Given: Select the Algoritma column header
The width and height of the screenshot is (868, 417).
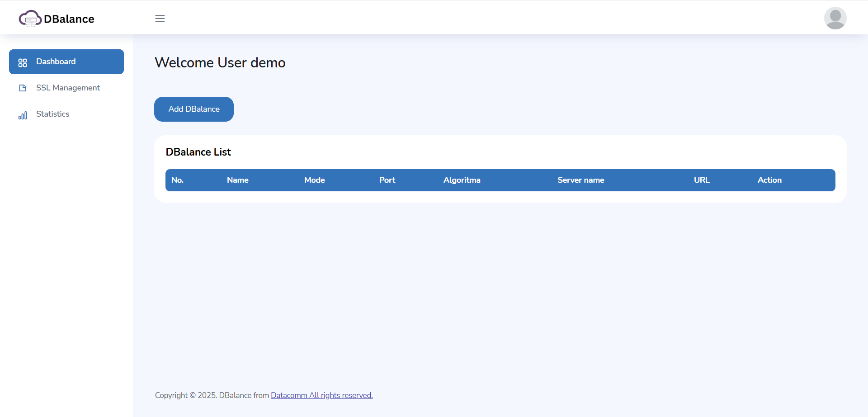Looking at the screenshot, I should [x=462, y=180].
